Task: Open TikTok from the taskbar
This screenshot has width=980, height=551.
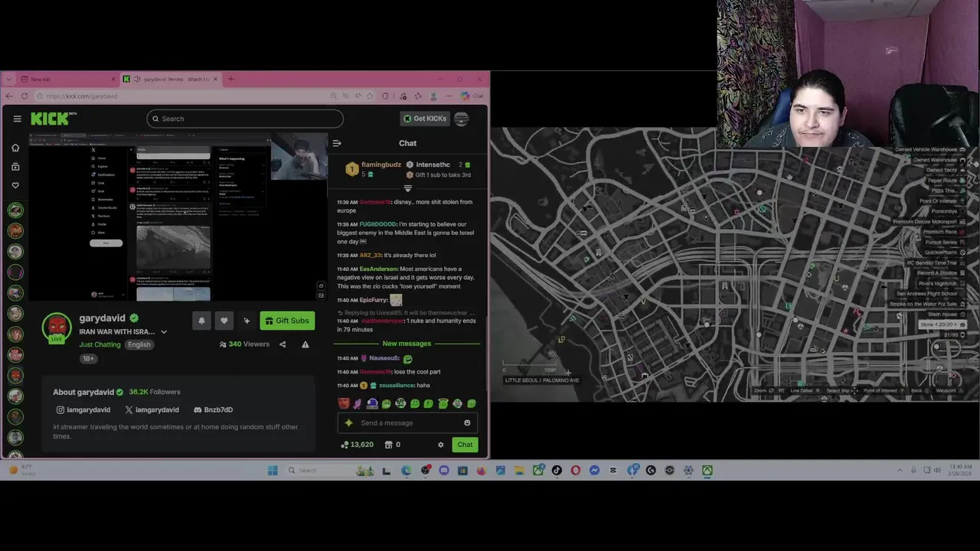Action: point(557,471)
